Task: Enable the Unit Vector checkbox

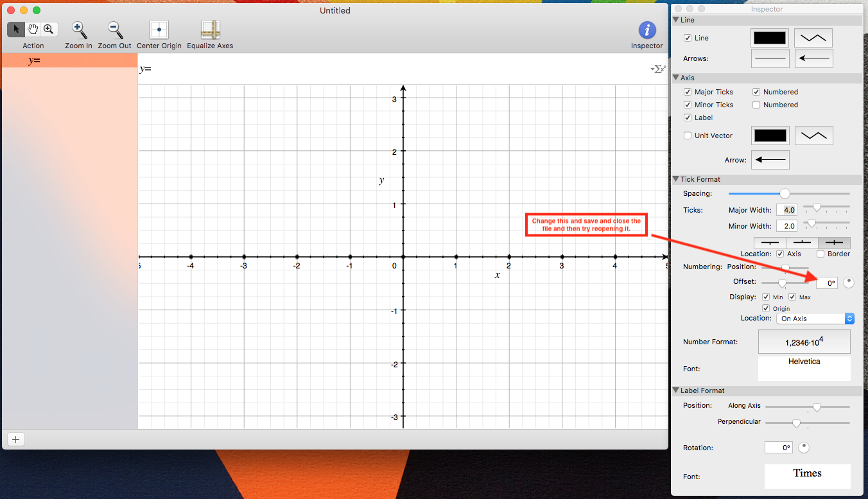Action: pyautogui.click(x=688, y=136)
